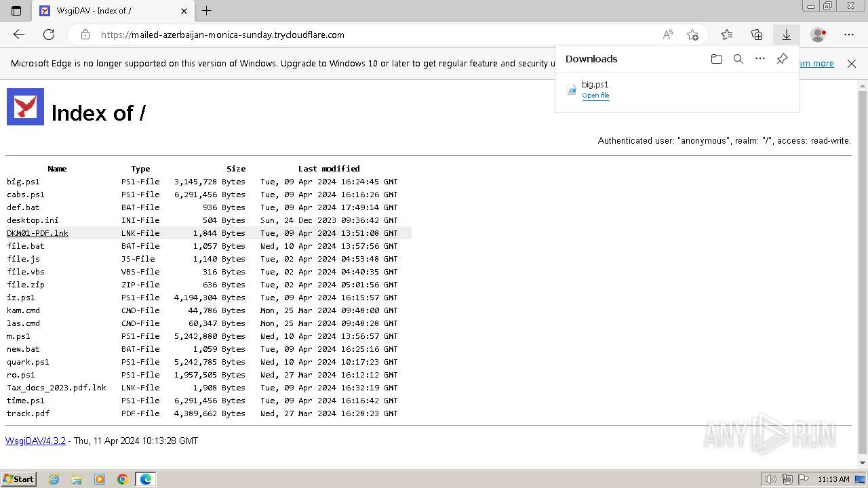Open Tax_docs_2023.pdf.lnk file
Viewport: 868px width, 488px height.
[x=56, y=388]
